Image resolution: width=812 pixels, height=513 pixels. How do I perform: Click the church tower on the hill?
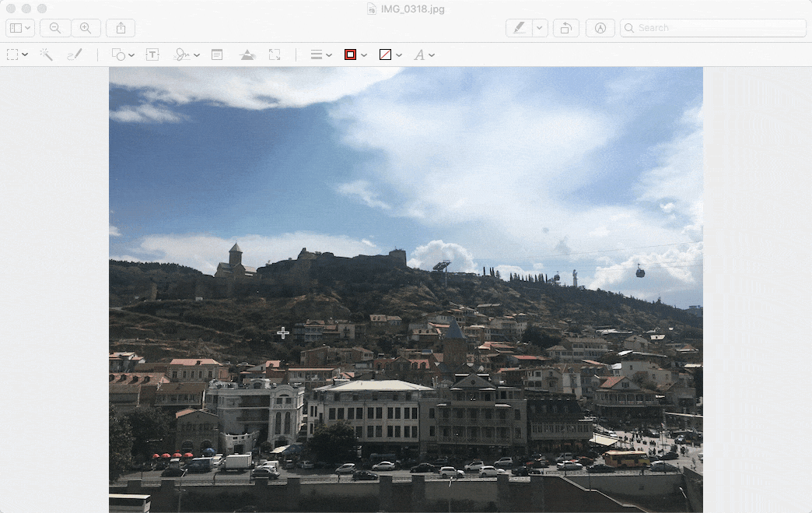pos(235,255)
